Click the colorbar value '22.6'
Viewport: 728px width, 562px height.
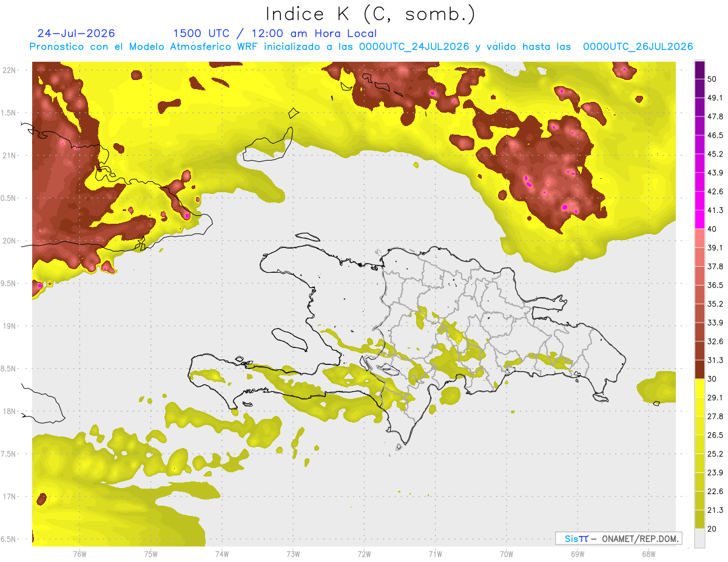click(x=715, y=492)
